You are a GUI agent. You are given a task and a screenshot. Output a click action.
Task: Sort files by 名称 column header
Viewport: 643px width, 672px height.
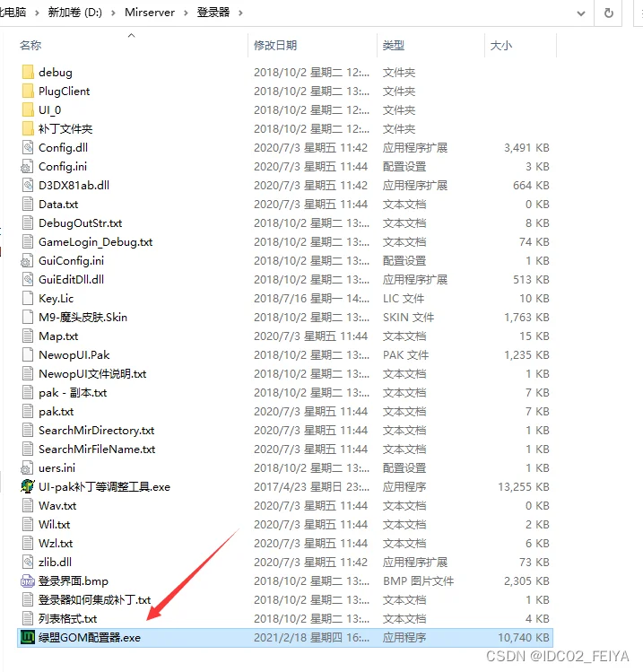coord(31,45)
